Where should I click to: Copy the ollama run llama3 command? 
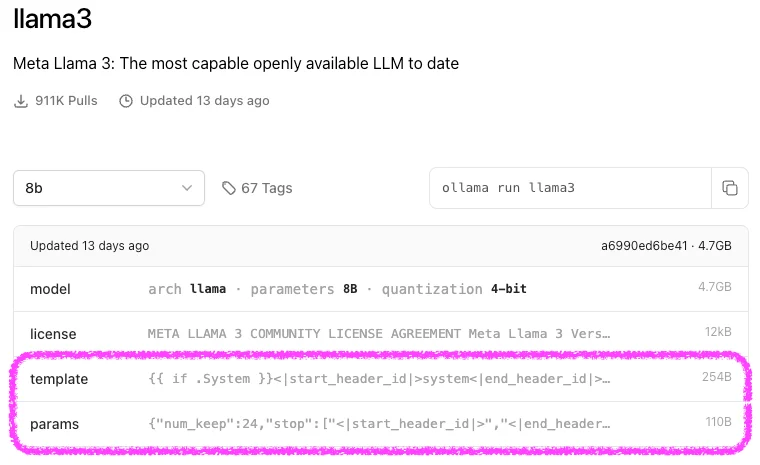[x=730, y=188]
